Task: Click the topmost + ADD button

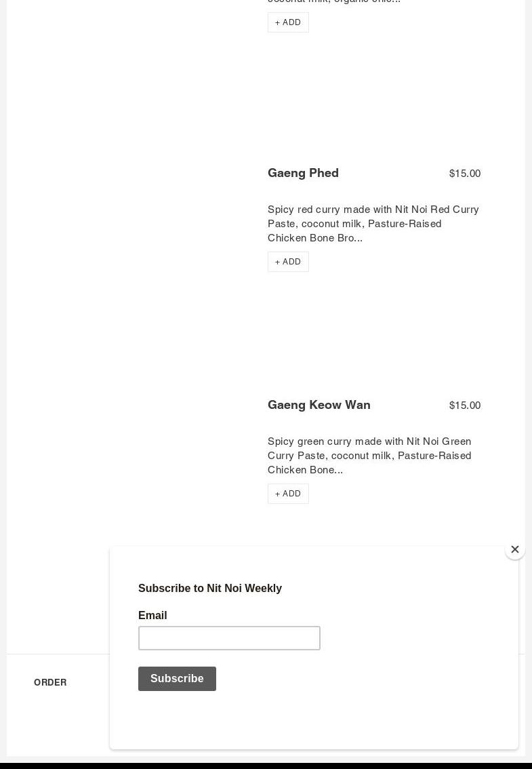Action: click(288, 22)
